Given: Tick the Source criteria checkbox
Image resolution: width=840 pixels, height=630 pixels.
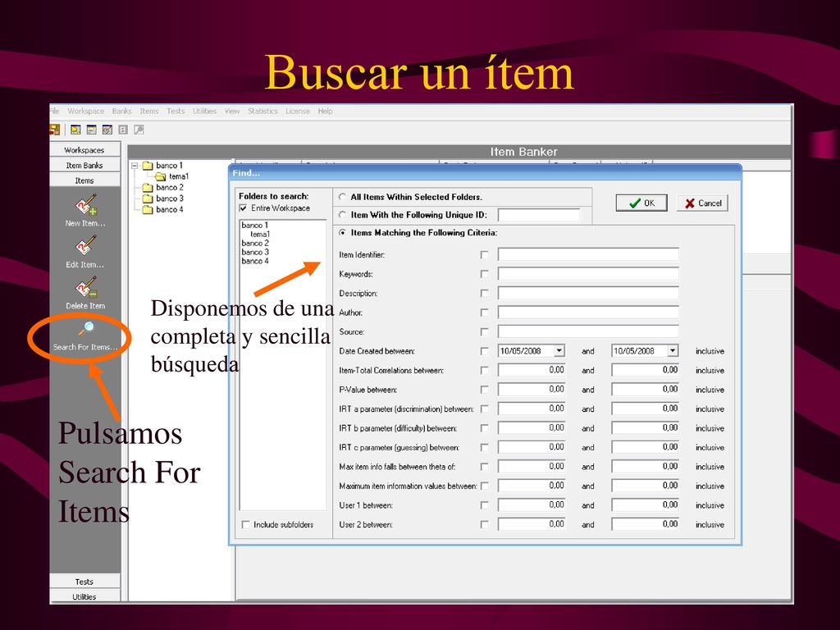Looking at the screenshot, I should tap(485, 332).
